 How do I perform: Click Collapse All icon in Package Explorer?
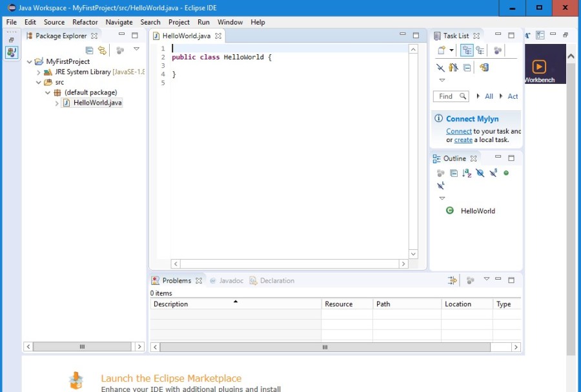coord(90,50)
